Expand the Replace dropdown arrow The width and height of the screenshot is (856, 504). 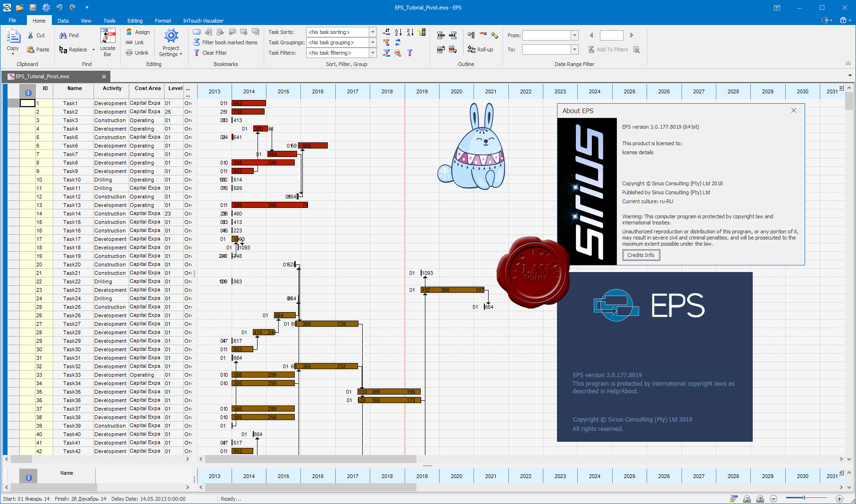pyautogui.click(x=93, y=50)
